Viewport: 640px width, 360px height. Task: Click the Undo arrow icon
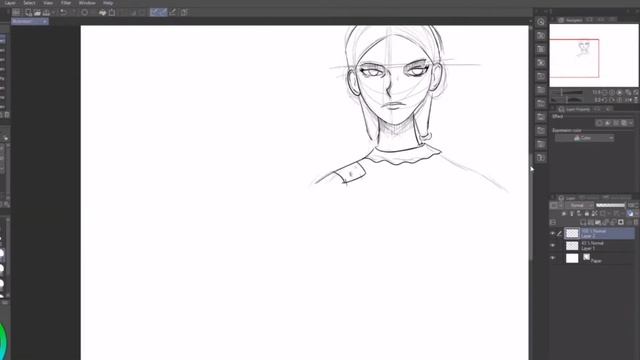click(63, 13)
